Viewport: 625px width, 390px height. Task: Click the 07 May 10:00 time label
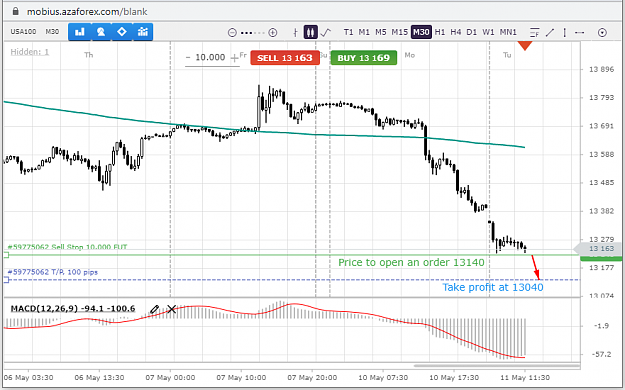pyautogui.click(x=241, y=377)
